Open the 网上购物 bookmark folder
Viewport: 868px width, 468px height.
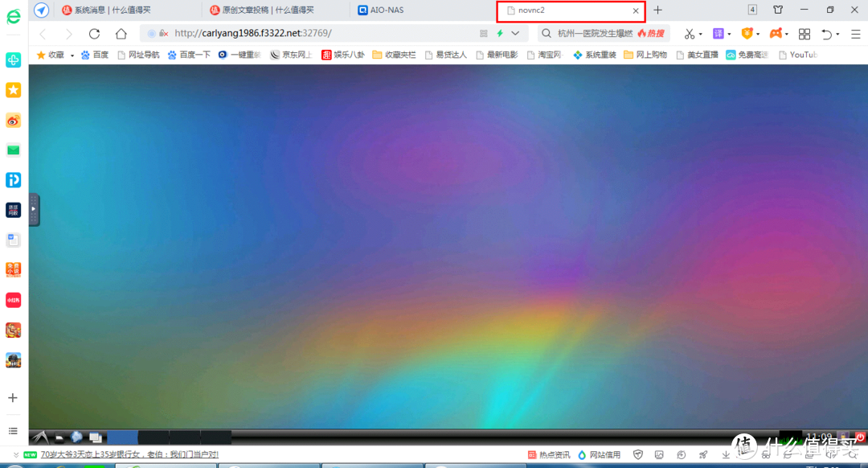pos(645,55)
